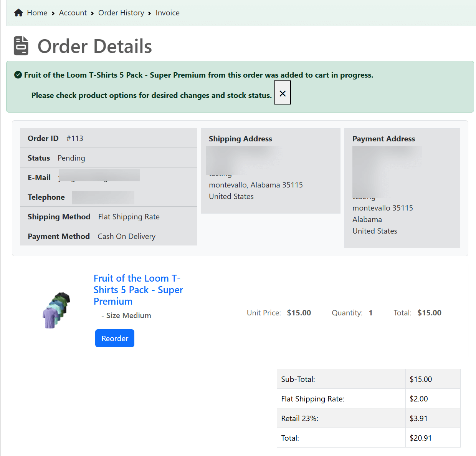Select the Invoice breadcrumb item
Viewport: 476px width, 456px height.
pos(167,13)
